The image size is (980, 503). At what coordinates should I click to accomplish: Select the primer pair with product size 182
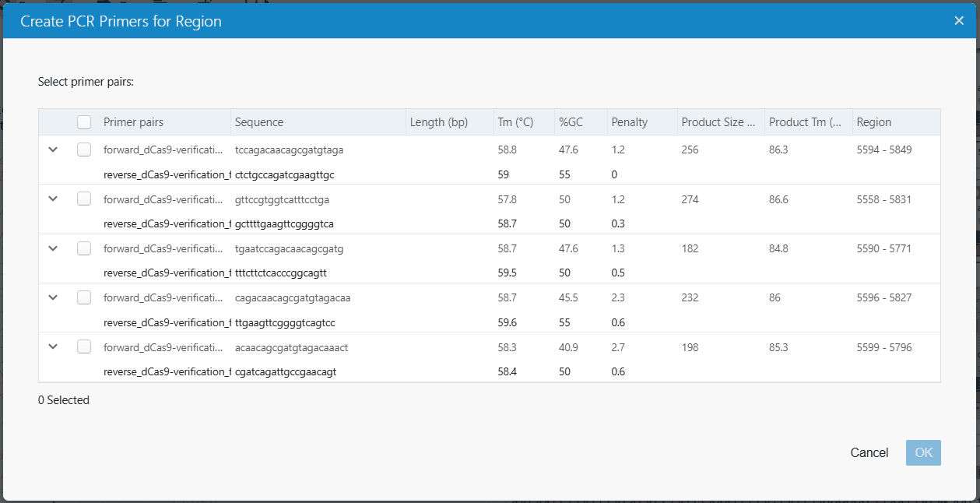(84, 248)
